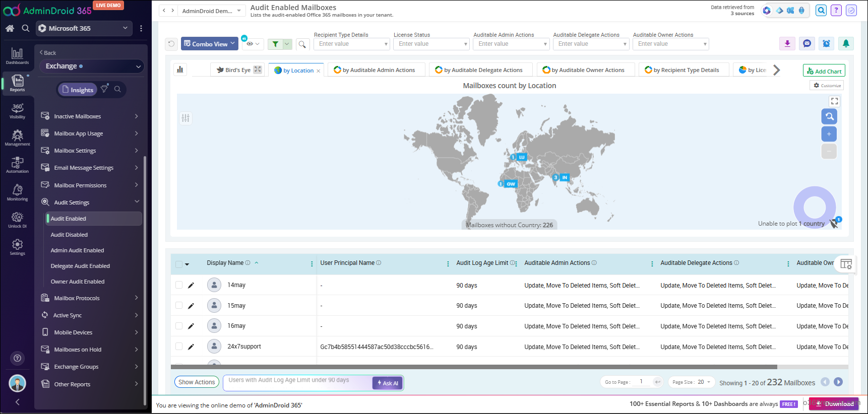This screenshot has height=414, width=868.
Task: Click the magnifier search icon next to filter
Action: tap(302, 44)
